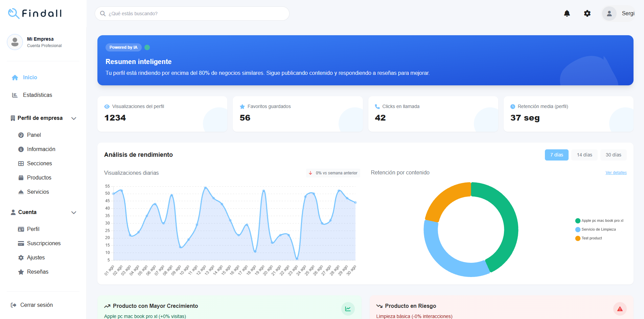The width and height of the screenshot is (644, 319).
Task: Click the Productos icon in sidebar
Action: pos(21,177)
